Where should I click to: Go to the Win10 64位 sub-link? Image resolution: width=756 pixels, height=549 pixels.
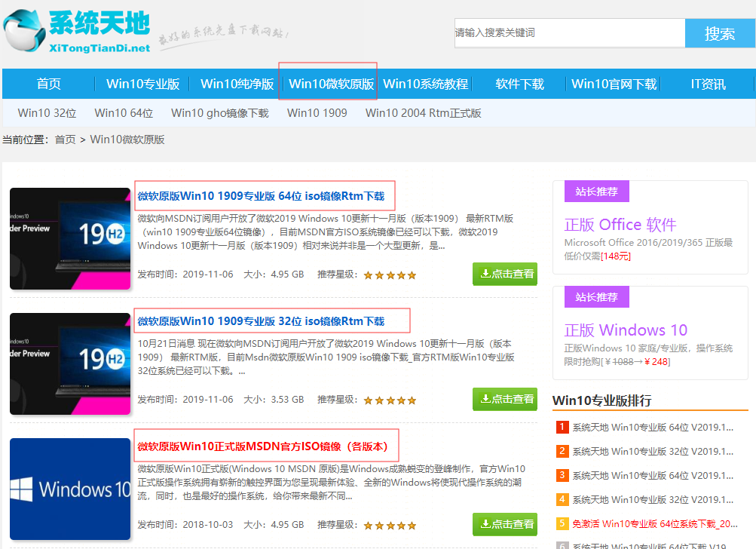(x=124, y=113)
